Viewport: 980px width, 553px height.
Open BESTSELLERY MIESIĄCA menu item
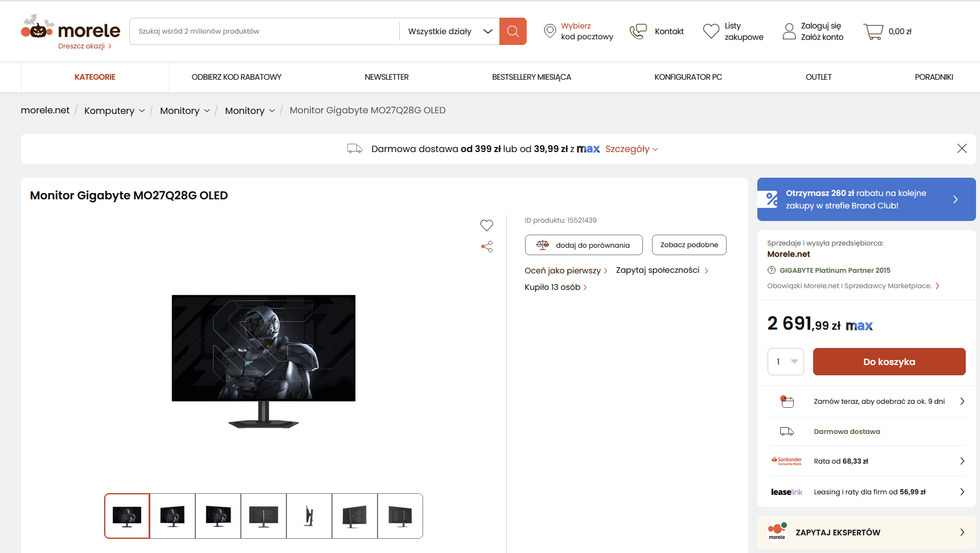click(531, 77)
